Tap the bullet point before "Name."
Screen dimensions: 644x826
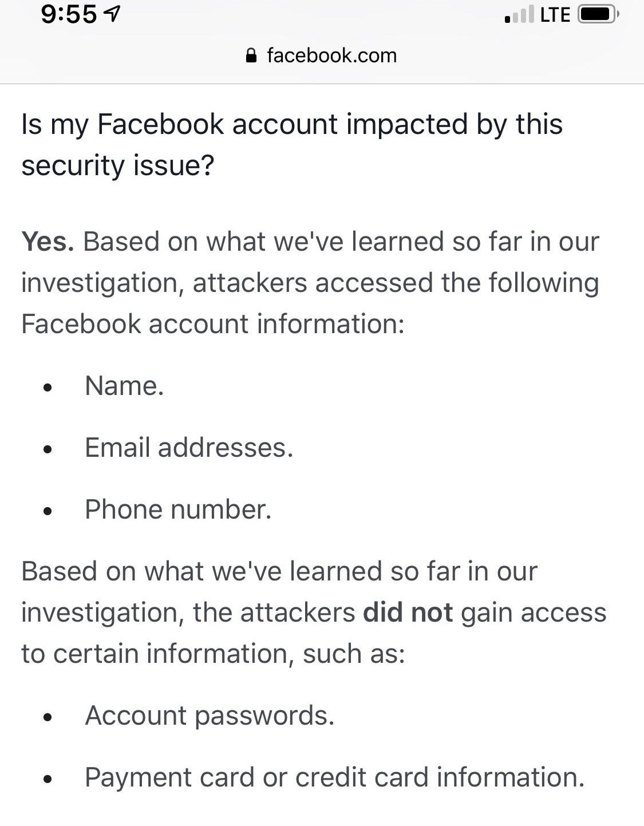pyautogui.click(x=48, y=388)
